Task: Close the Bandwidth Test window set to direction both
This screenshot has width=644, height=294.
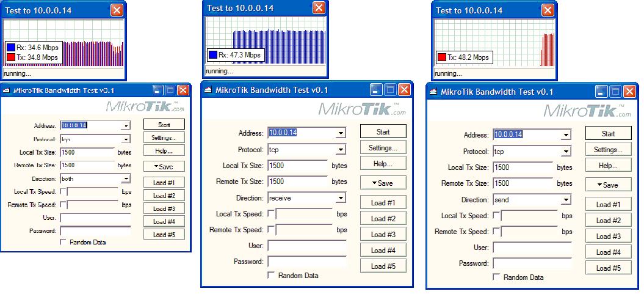Action: pos(183,90)
